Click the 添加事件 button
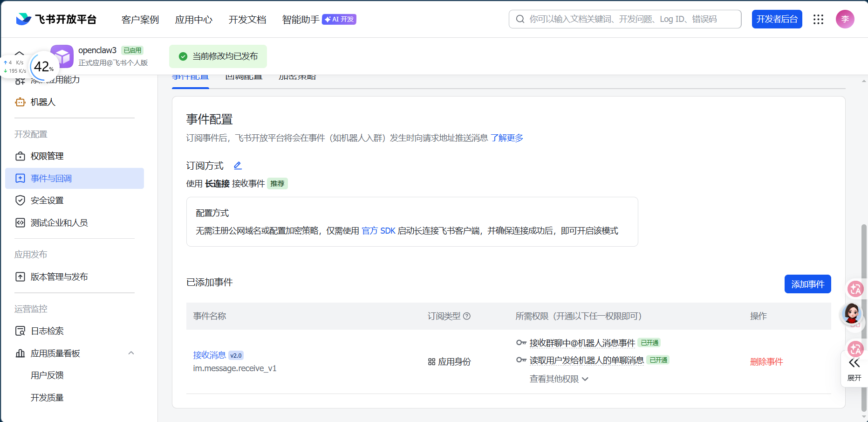The height and width of the screenshot is (422, 868). [807, 284]
